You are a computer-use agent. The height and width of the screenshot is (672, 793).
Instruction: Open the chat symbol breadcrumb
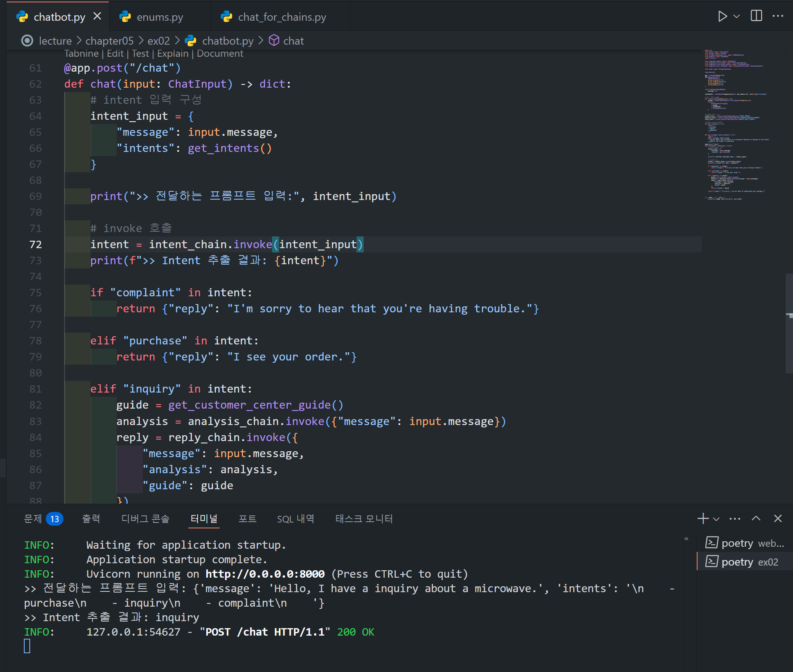click(x=293, y=41)
